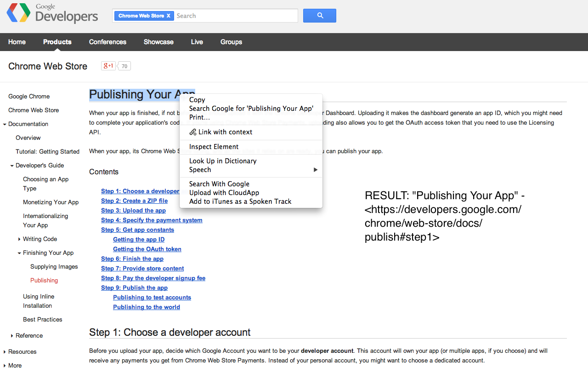
Task: Click Step 7: Provide store content
Action: (142, 269)
